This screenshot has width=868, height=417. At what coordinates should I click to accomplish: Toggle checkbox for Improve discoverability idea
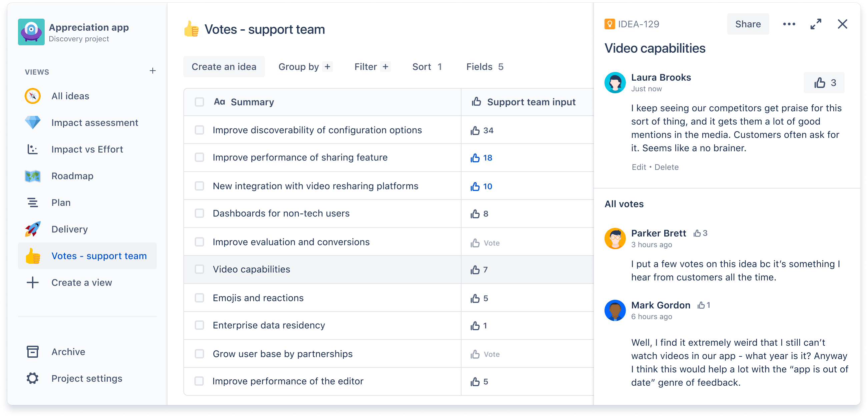point(200,130)
